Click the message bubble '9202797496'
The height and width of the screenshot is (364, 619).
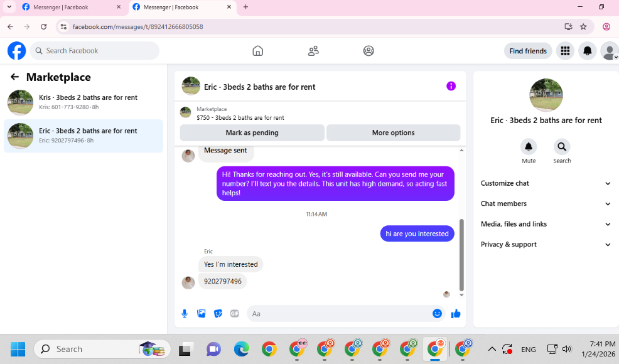click(x=223, y=282)
